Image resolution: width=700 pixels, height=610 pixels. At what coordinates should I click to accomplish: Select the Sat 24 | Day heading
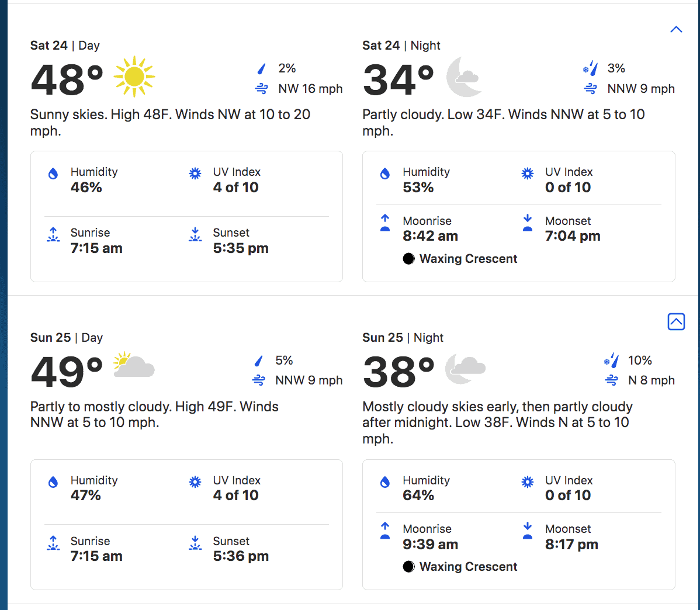point(65,46)
